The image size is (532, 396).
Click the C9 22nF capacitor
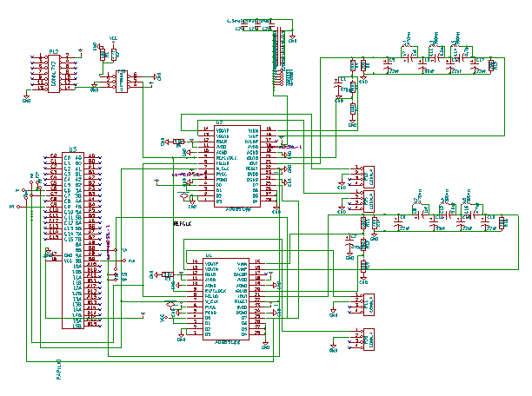pos(387,65)
